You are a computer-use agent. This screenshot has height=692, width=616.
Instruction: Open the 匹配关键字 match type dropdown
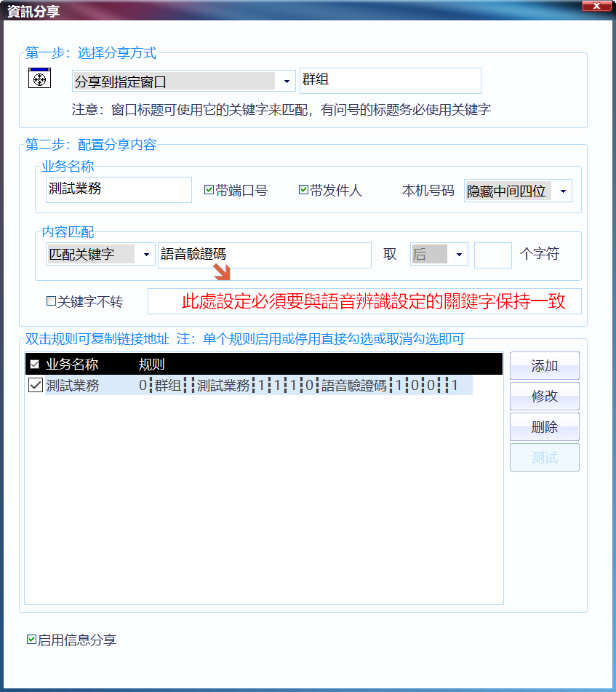145,255
